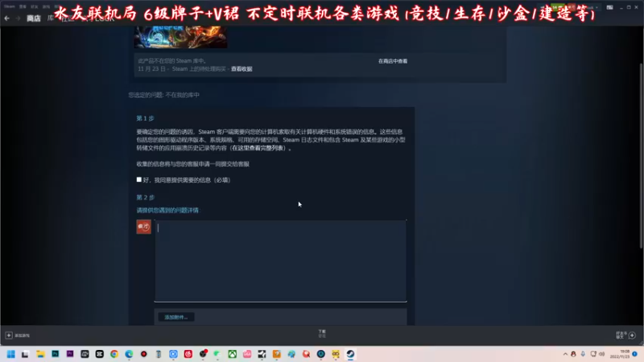This screenshot has height=362, width=644.
Task: Open File Explorer from the taskbar
Action: tap(40, 354)
